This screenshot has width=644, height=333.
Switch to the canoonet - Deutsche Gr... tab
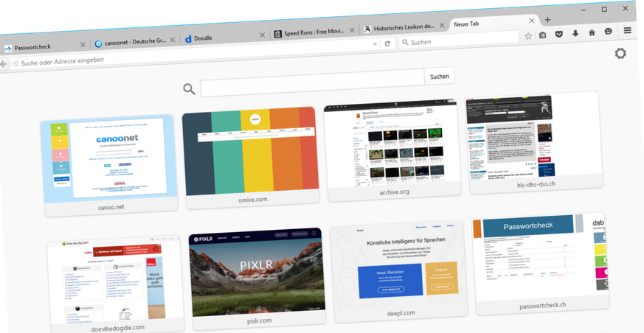(134, 42)
